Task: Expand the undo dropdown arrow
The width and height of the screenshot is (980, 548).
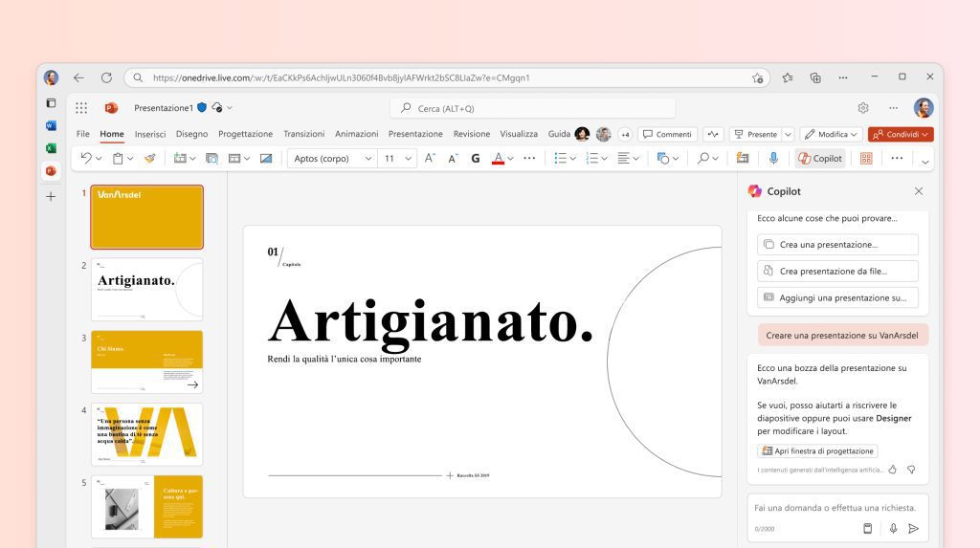Action: 99,159
